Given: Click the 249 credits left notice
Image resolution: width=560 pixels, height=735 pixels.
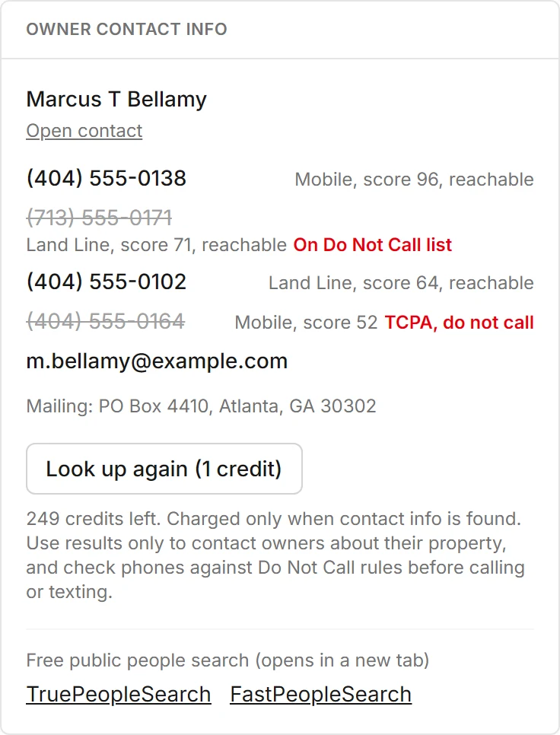Looking at the screenshot, I should coord(275,555).
